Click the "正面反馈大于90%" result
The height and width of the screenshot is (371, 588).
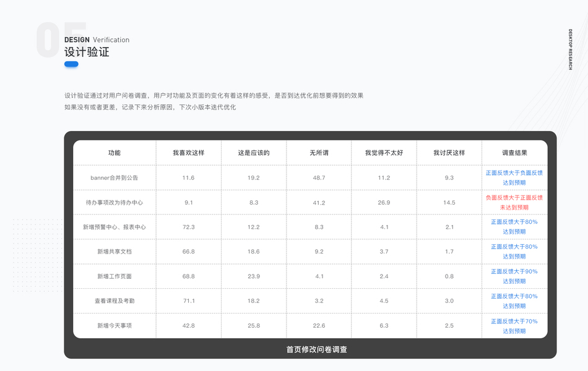(514, 271)
